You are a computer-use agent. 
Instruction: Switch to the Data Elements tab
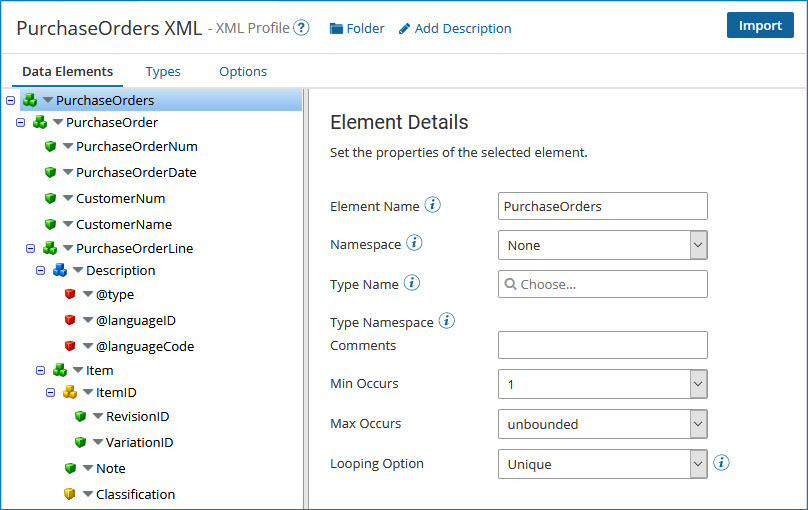(x=68, y=71)
